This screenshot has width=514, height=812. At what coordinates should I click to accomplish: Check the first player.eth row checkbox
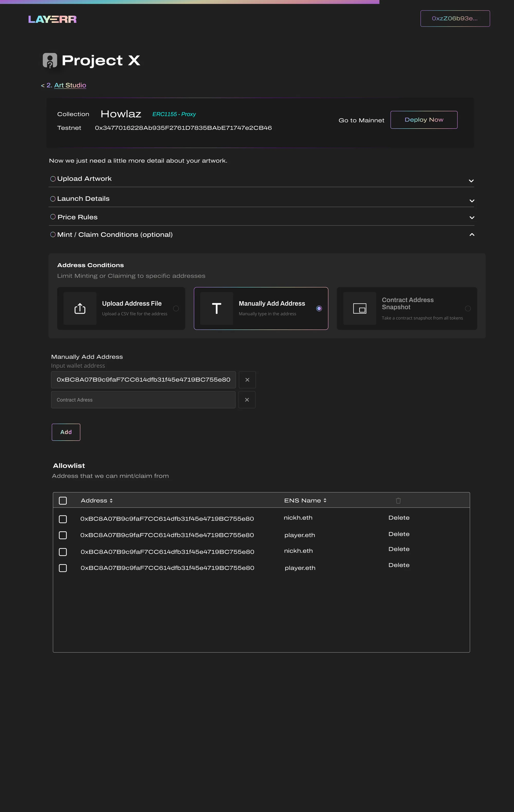tap(63, 535)
